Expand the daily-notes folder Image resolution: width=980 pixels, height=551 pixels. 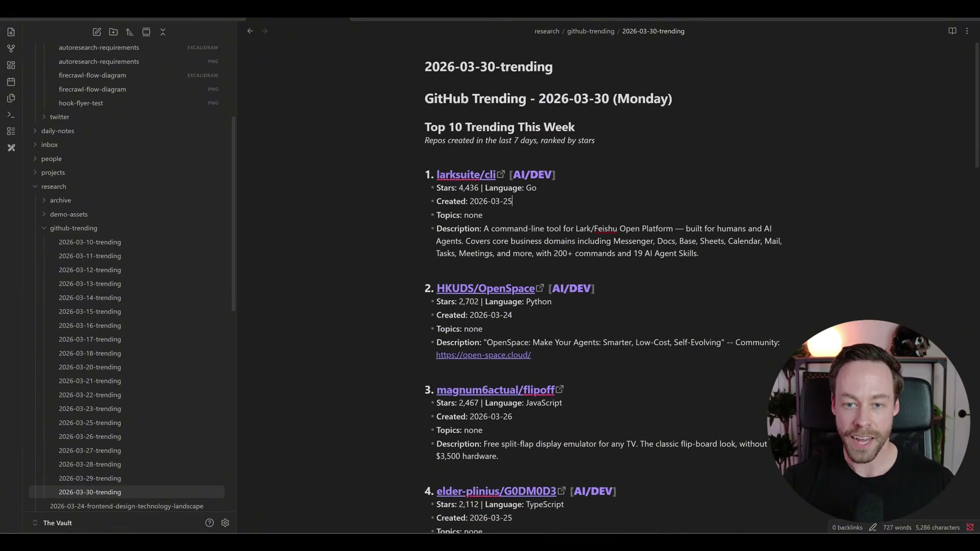pyautogui.click(x=35, y=131)
